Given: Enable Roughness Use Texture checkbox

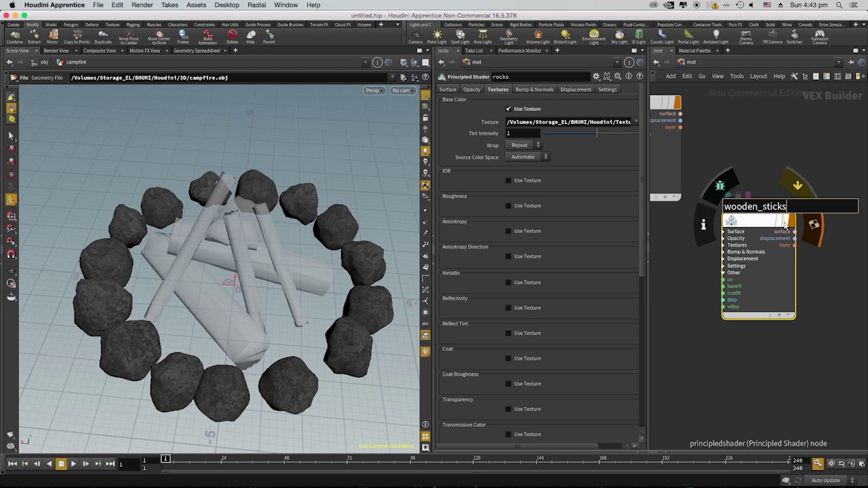Looking at the screenshot, I should (509, 205).
